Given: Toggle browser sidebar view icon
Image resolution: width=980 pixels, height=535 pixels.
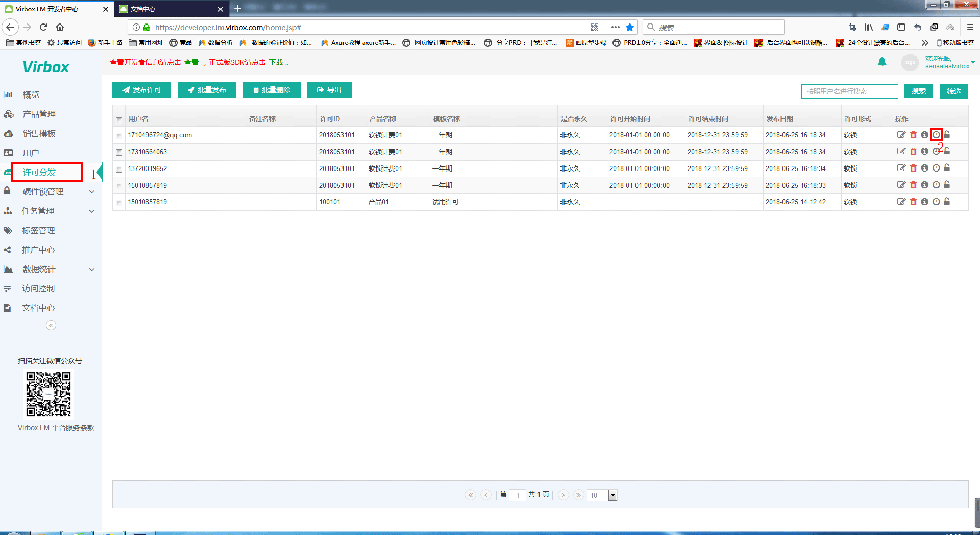Looking at the screenshot, I should click(901, 27).
